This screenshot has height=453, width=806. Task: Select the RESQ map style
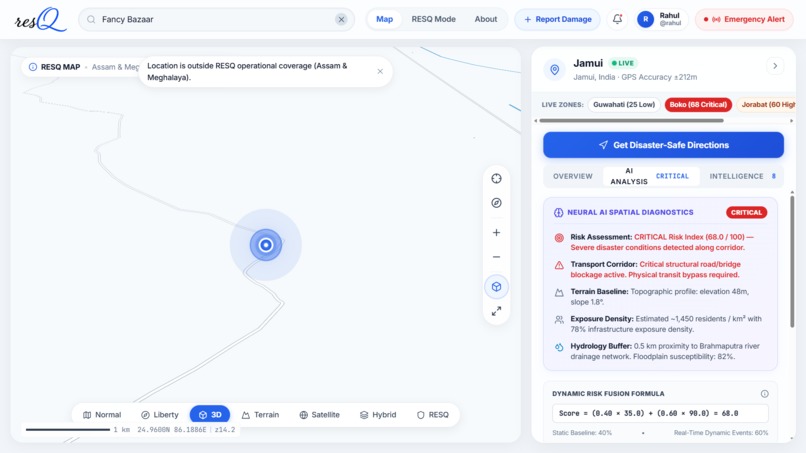coord(433,414)
